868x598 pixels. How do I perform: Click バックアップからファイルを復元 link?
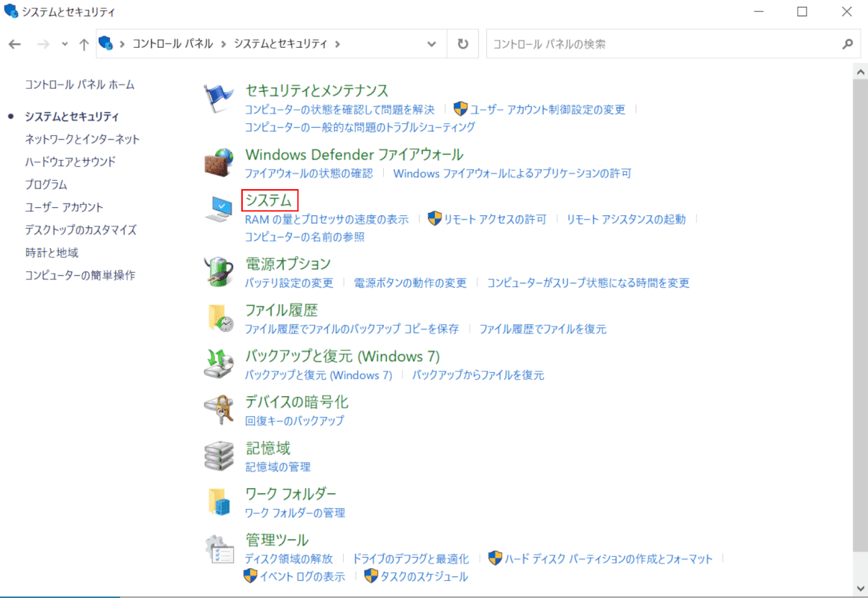click(478, 374)
